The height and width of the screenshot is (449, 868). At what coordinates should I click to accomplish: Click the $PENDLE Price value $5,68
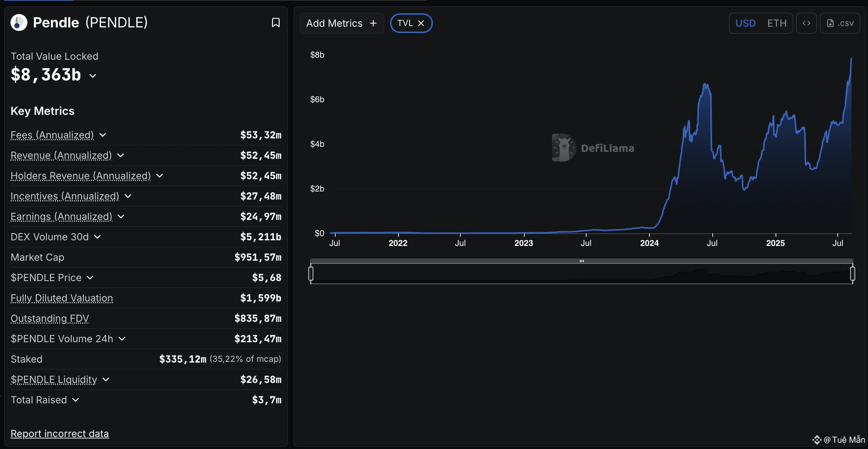pos(267,278)
